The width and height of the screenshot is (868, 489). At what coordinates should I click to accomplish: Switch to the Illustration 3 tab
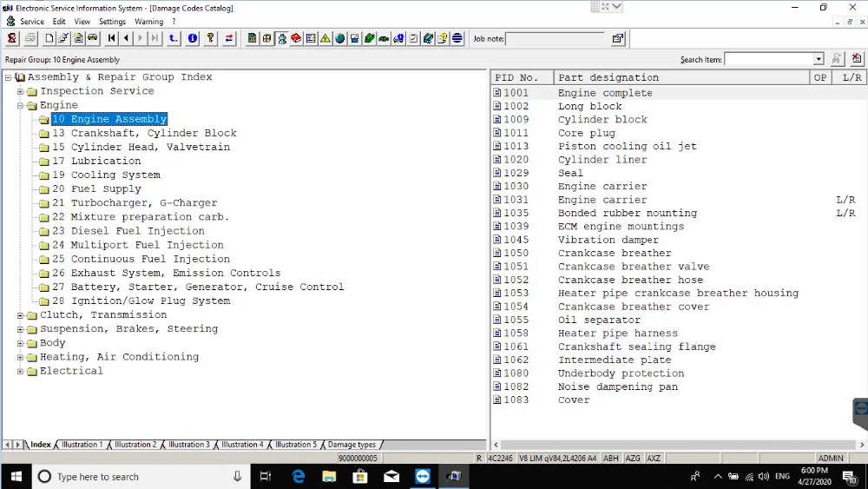(188, 445)
